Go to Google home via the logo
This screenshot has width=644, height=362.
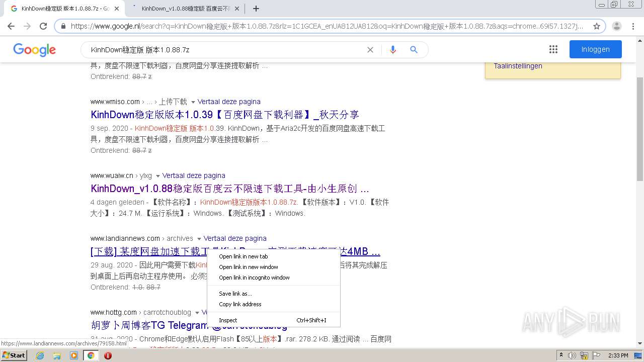[35, 50]
